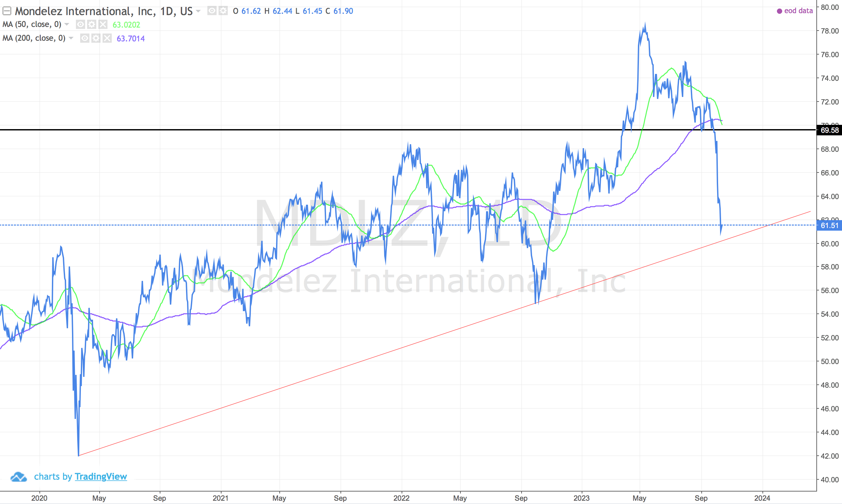This screenshot has width=842, height=504.
Task: Click the open price value 61.62
Action: [251, 11]
